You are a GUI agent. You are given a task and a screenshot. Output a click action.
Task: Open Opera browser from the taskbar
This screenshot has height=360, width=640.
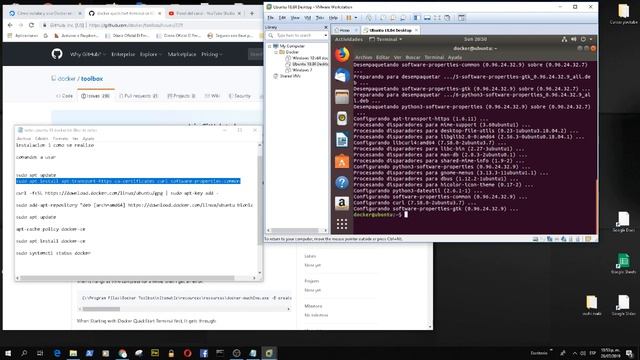[187, 353]
